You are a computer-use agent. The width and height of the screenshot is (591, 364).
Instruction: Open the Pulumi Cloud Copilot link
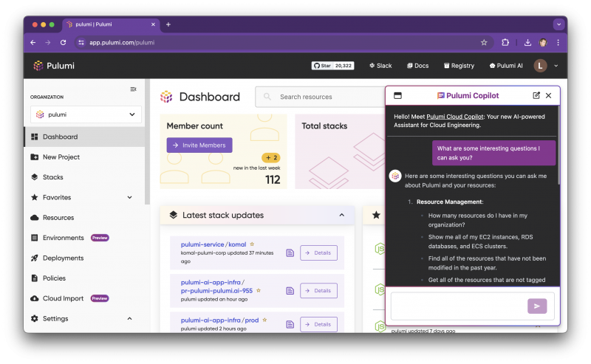tap(454, 117)
